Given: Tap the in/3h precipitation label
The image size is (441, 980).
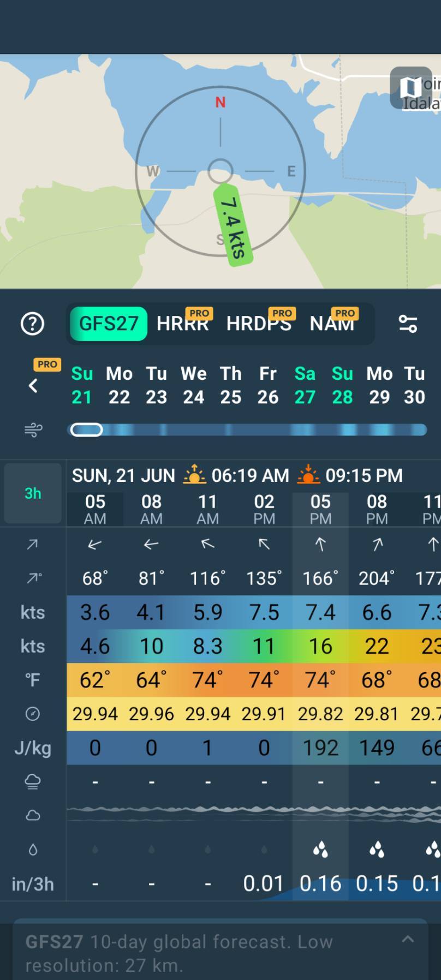Looking at the screenshot, I should [33, 883].
